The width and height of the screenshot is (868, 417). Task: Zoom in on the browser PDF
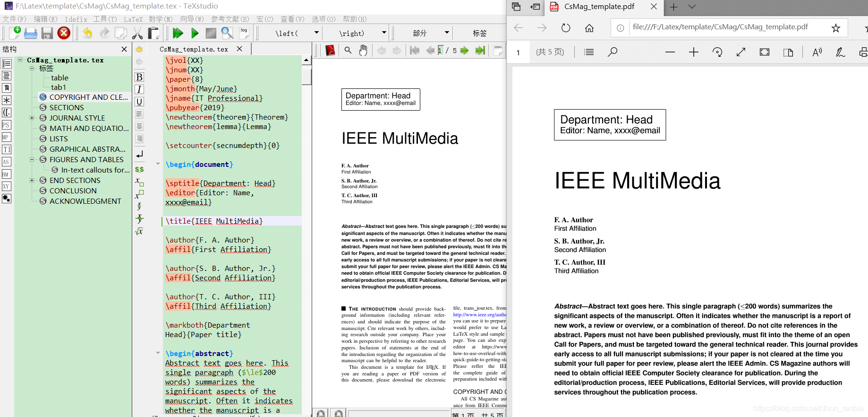coord(694,52)
